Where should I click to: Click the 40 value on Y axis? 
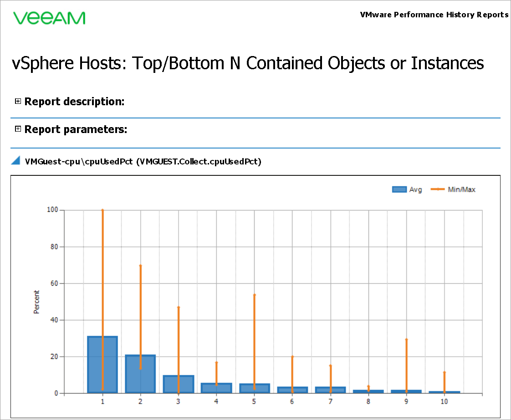pos(54,320)
